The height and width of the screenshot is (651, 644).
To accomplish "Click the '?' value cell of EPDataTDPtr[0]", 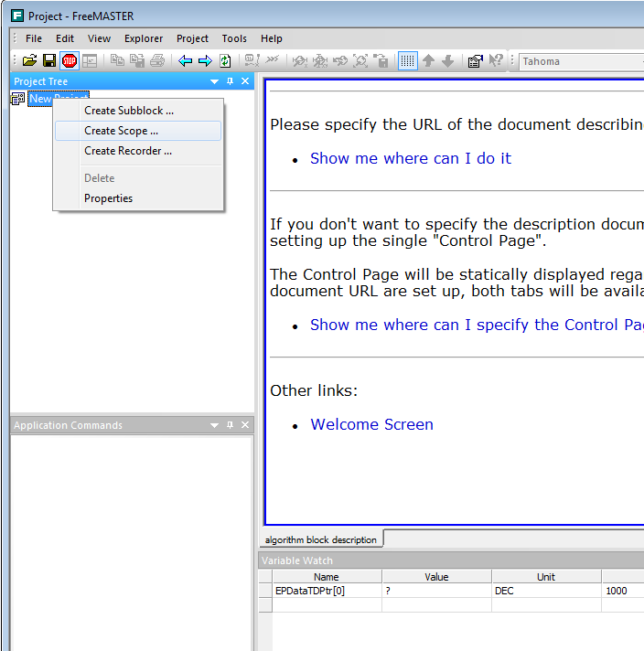I will click(436, 591).
